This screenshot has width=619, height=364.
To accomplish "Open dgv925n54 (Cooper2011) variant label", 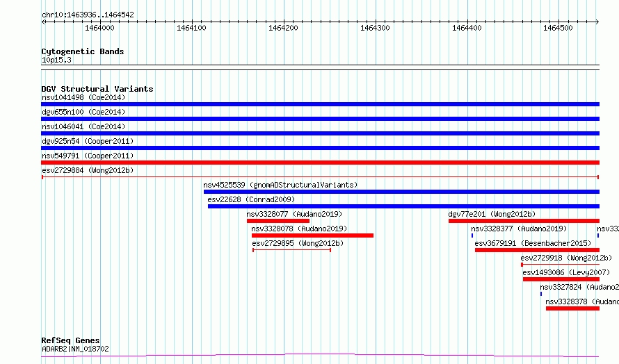I will click(88, 141).
